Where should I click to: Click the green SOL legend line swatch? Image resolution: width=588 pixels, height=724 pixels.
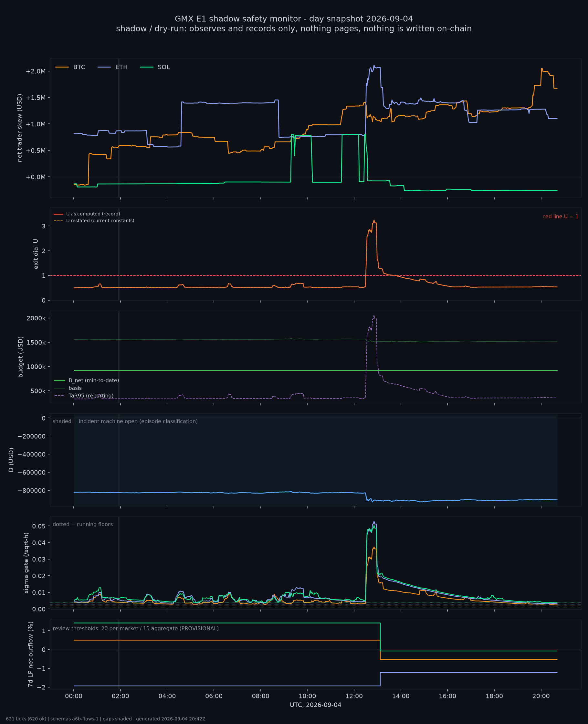(147, 67)
